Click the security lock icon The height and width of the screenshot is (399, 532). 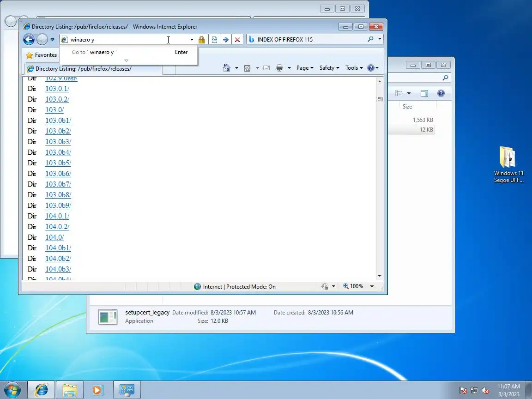(201, 40)
